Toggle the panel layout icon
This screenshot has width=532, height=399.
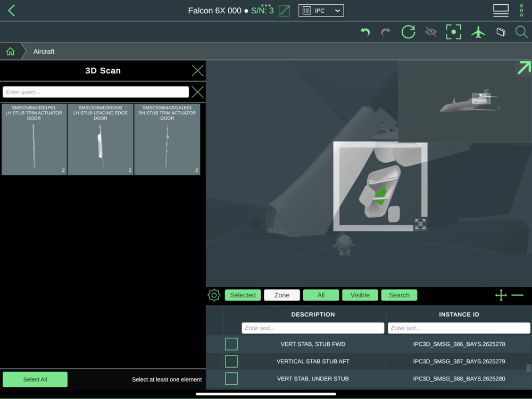pyautogui.click(x=501, y=11)
